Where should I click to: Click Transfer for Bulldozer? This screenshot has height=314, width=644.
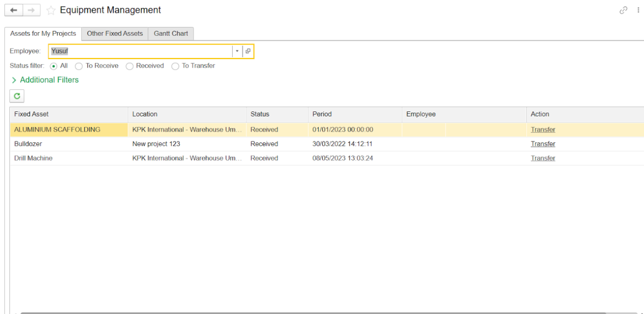coord(543,144)
